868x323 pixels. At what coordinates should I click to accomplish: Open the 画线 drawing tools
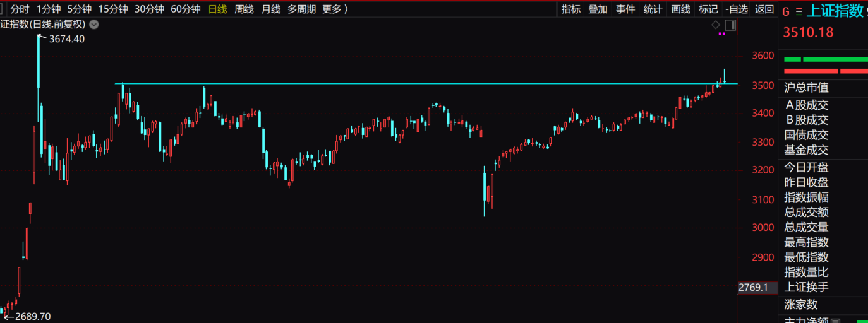(x=680, y=9)
